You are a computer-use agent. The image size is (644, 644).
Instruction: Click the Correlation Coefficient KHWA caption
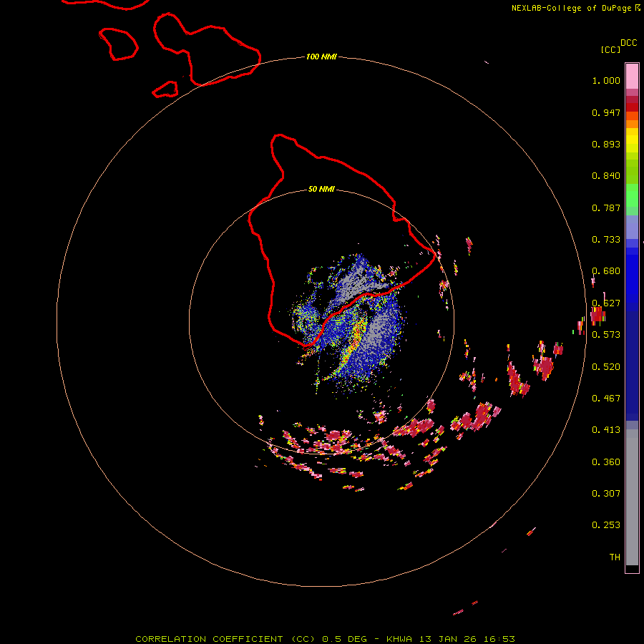click(x=325, y=639)
